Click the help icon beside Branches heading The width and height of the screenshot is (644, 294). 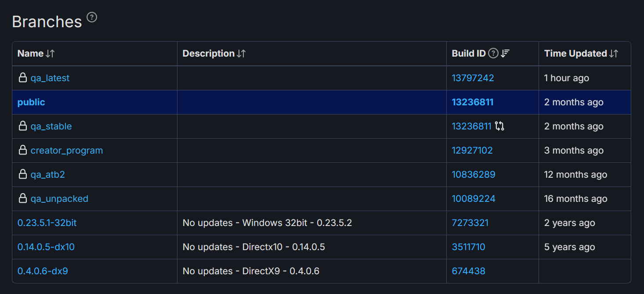coord(91,18)
